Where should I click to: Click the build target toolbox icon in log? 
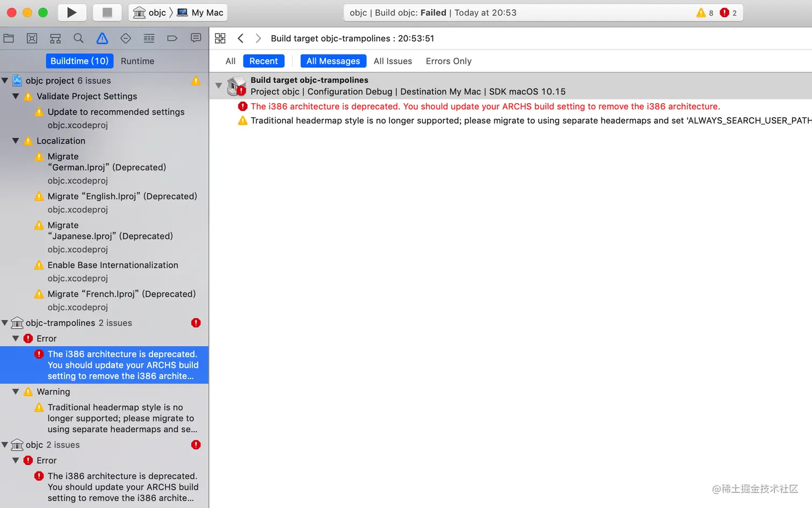tap(236, 86)
